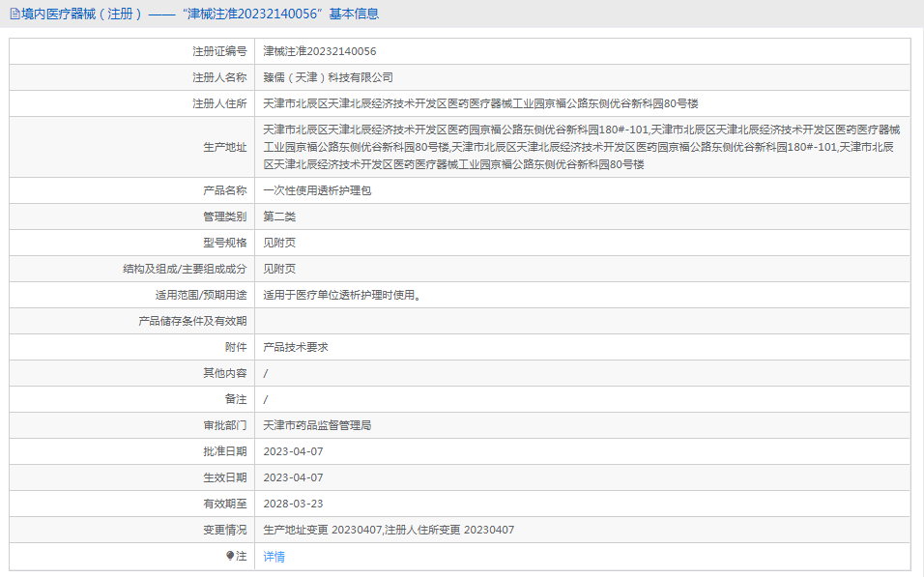Screen dimensions: 924x577
Task: Click the 生产地址 label
Action: 224,147
